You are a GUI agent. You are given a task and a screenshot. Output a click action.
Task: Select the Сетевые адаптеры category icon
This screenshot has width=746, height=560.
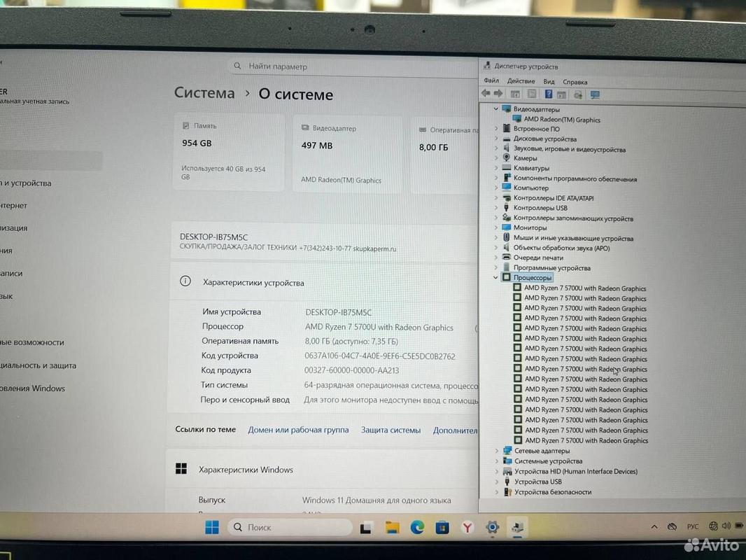[x=507, y=451]
